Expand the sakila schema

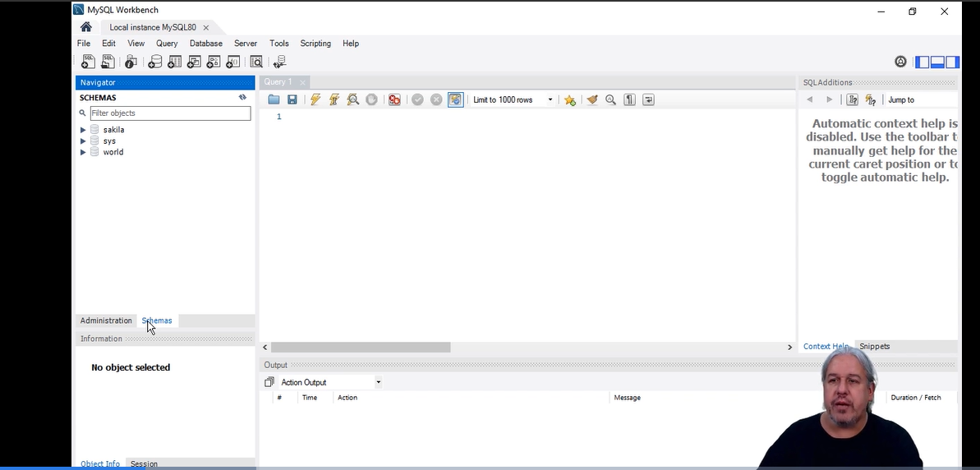click(x=82, y=129)
